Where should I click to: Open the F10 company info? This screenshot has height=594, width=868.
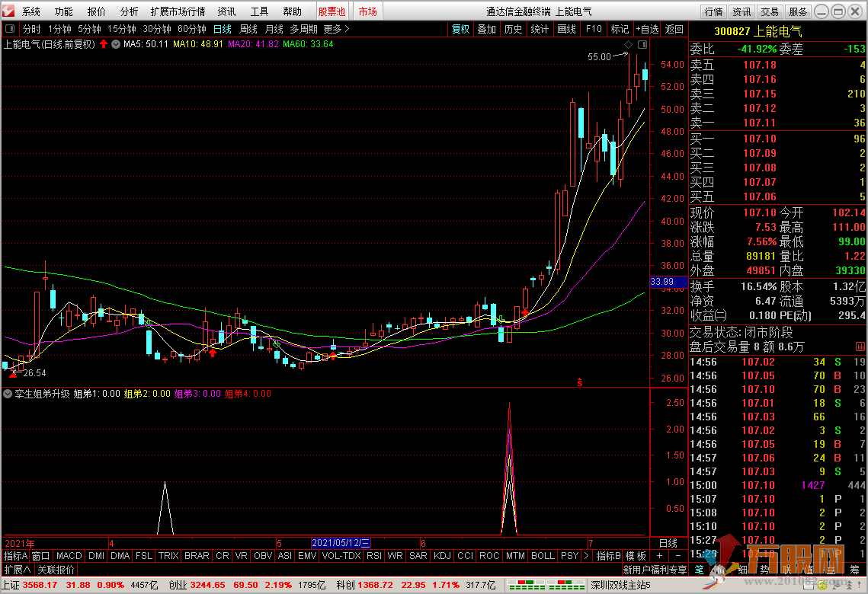click(x=594, y=29)
